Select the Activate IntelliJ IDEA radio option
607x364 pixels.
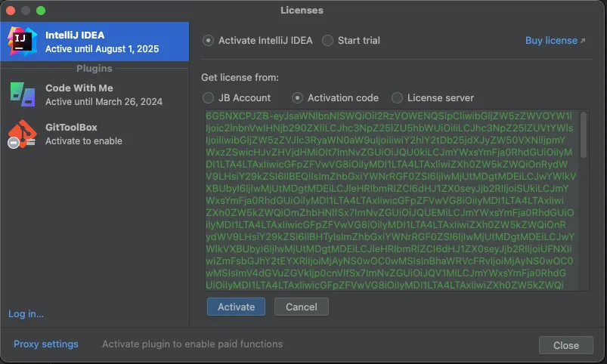[209, 41]
